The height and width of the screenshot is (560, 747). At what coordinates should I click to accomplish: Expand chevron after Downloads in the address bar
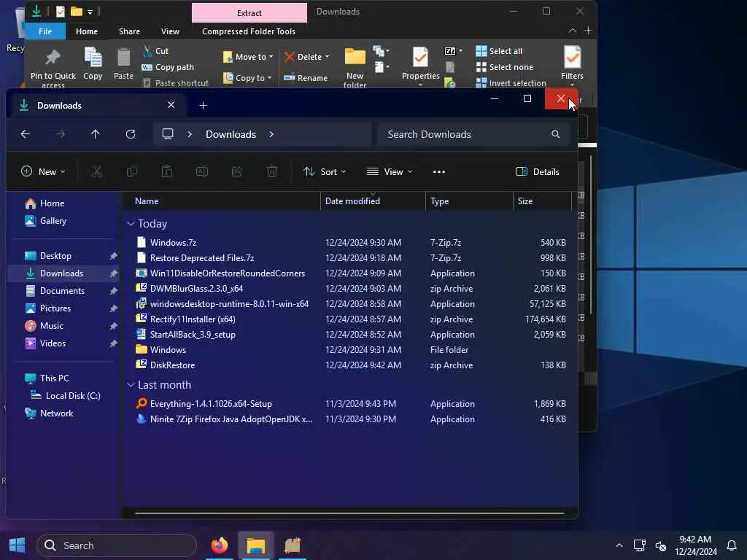[x=271, y=134]
